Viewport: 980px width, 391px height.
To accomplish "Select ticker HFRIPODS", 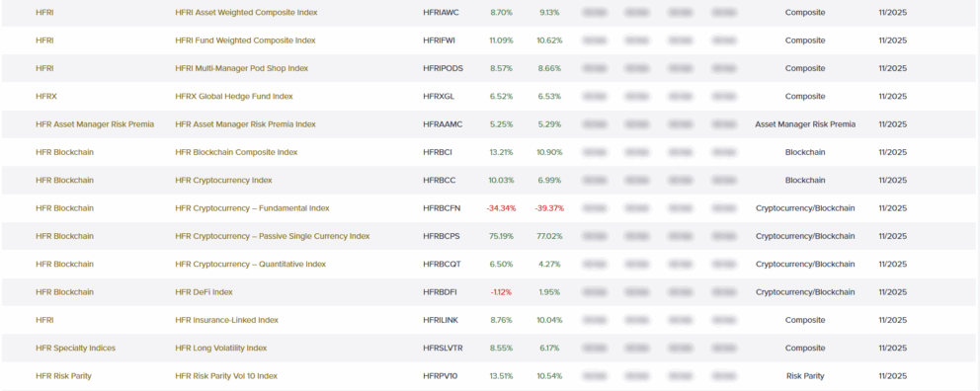I will click(444, 68).
